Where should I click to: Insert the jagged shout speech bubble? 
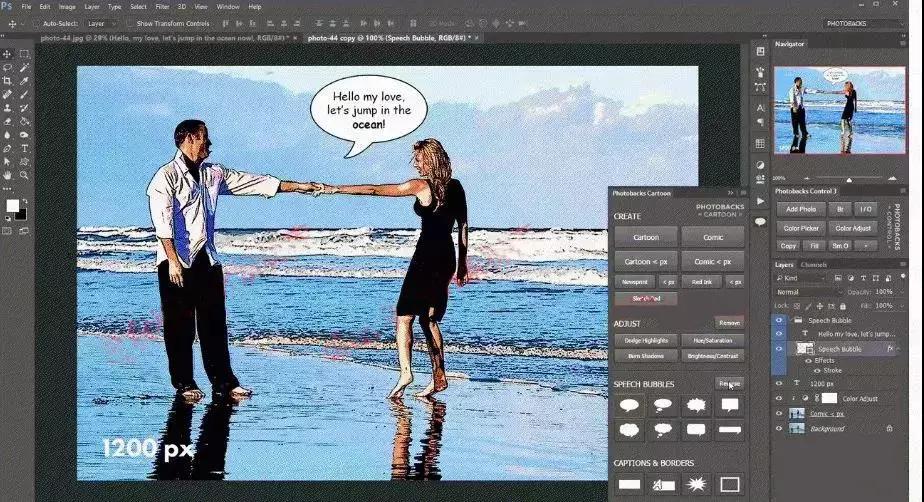tap(696, 405)
